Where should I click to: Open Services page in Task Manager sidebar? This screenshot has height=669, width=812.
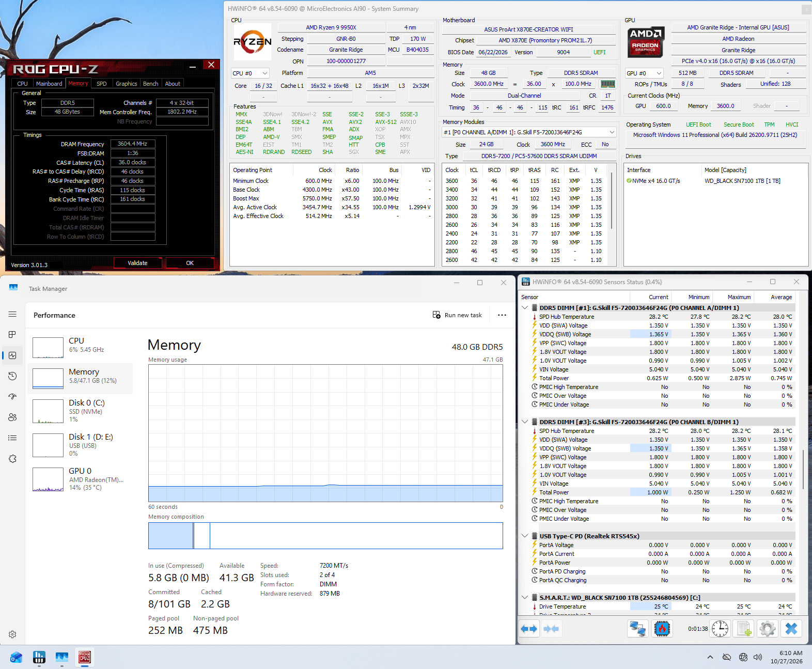[x=12, y=459]
